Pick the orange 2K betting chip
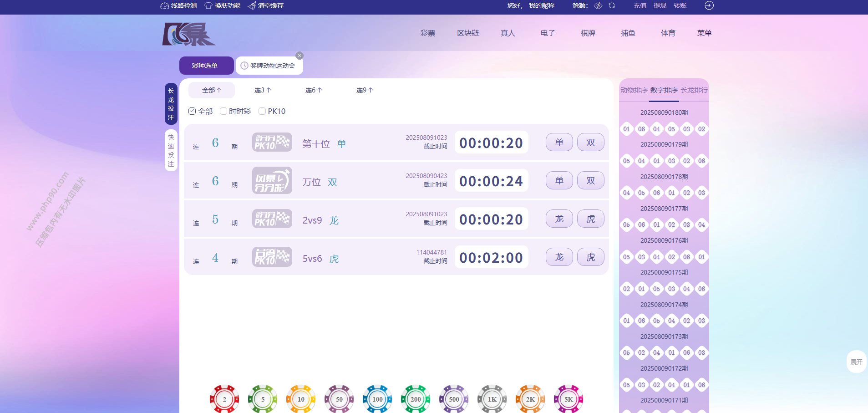 tap(530, 399)
